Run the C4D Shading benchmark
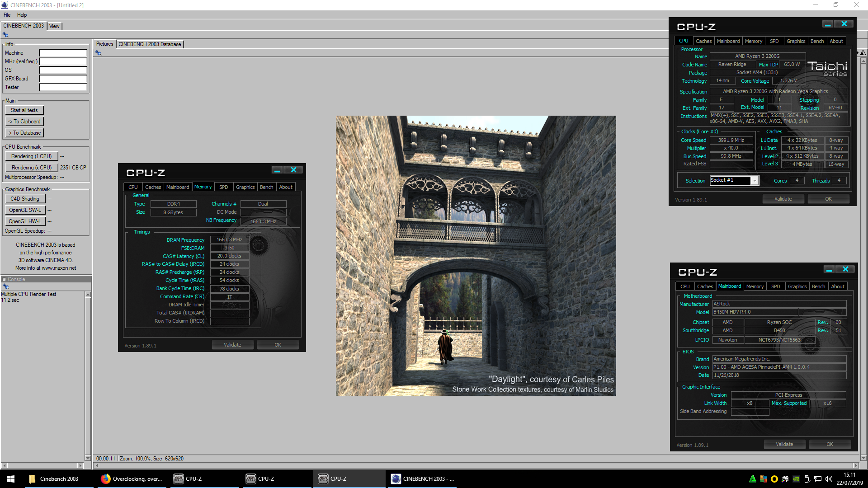 (x=25, y=199)
